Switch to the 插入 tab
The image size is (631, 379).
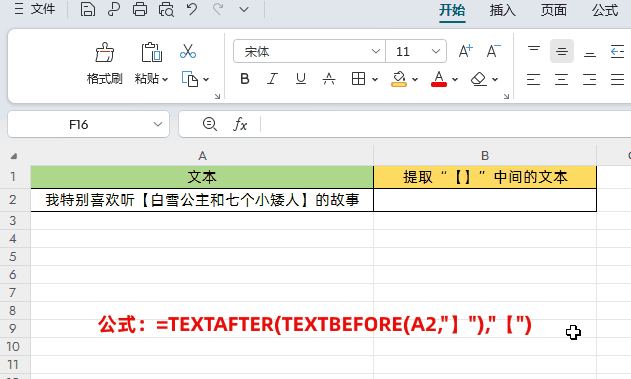pos(503,10)
